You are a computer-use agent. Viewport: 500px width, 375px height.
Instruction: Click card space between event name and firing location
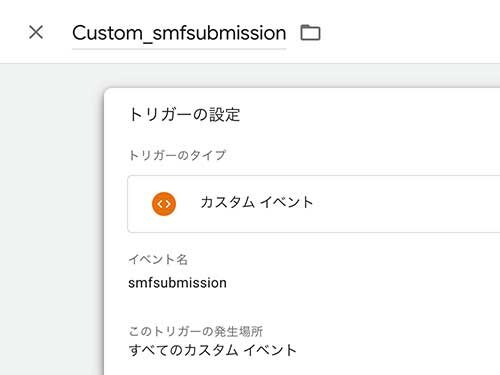[300, 307]
